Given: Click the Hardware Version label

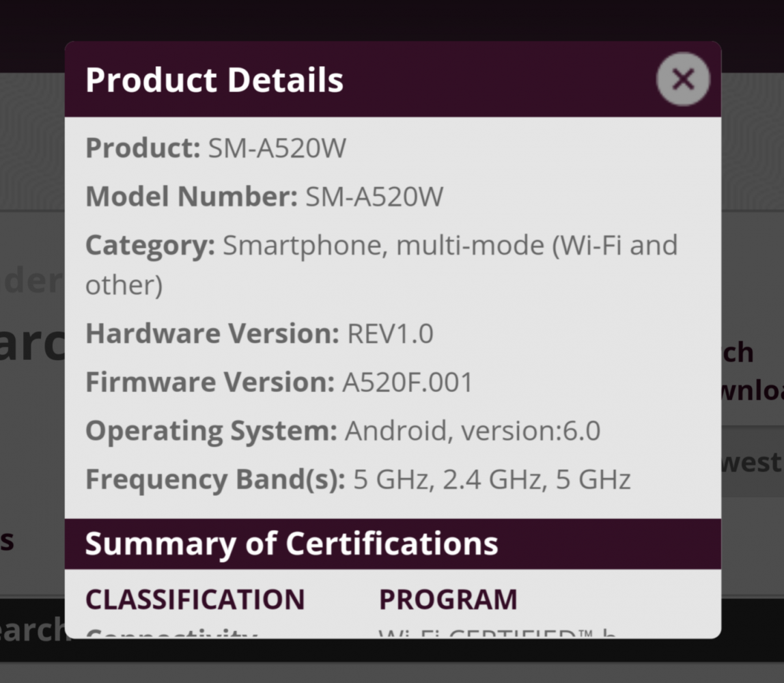Looking at the screenshot, I should tap(212, 334).
